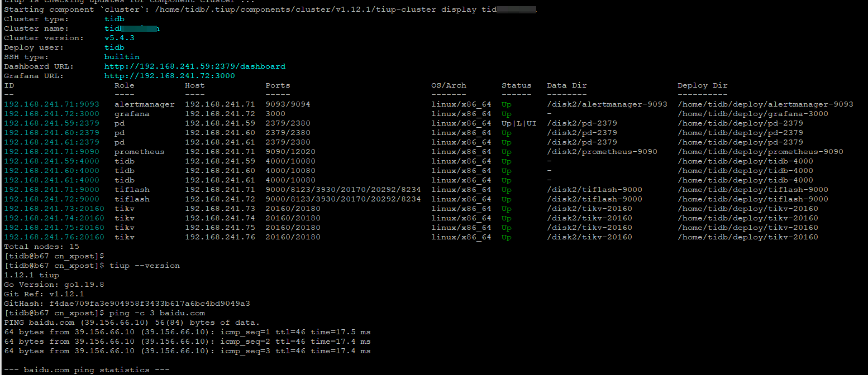Click Data Dir /disk2/alertmanager-9093

[607, 104]
